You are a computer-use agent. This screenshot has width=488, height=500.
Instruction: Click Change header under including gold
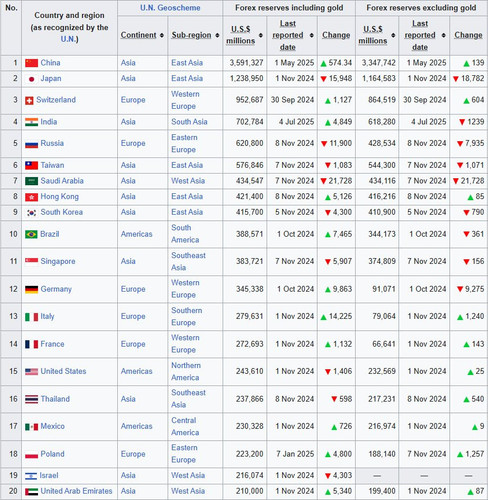point(336,35)
